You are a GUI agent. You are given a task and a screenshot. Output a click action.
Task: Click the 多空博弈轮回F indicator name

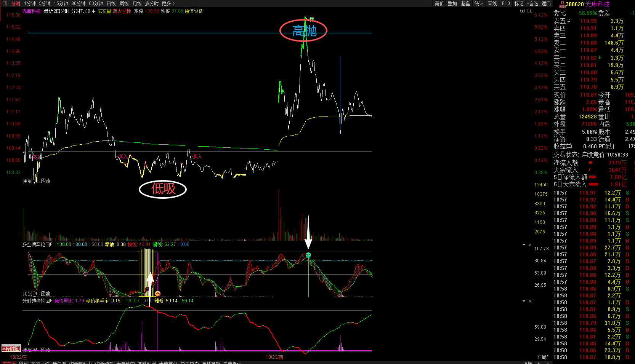tap(37, 244)
